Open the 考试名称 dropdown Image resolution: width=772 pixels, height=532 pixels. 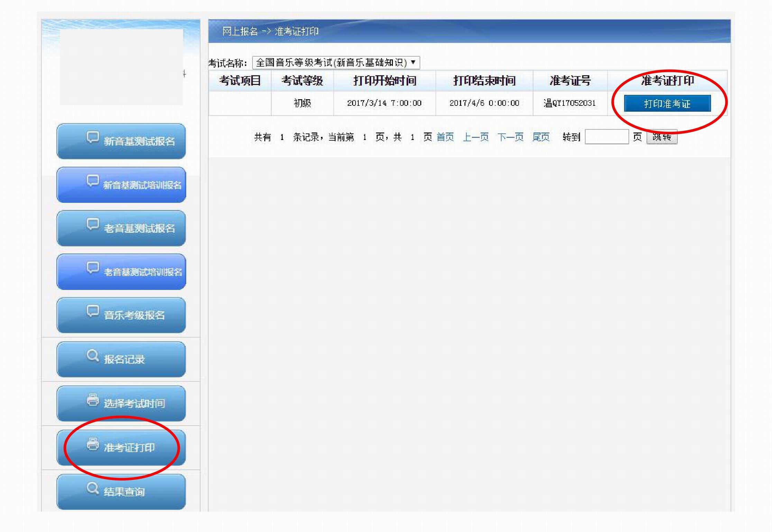[x=336, y=63]
